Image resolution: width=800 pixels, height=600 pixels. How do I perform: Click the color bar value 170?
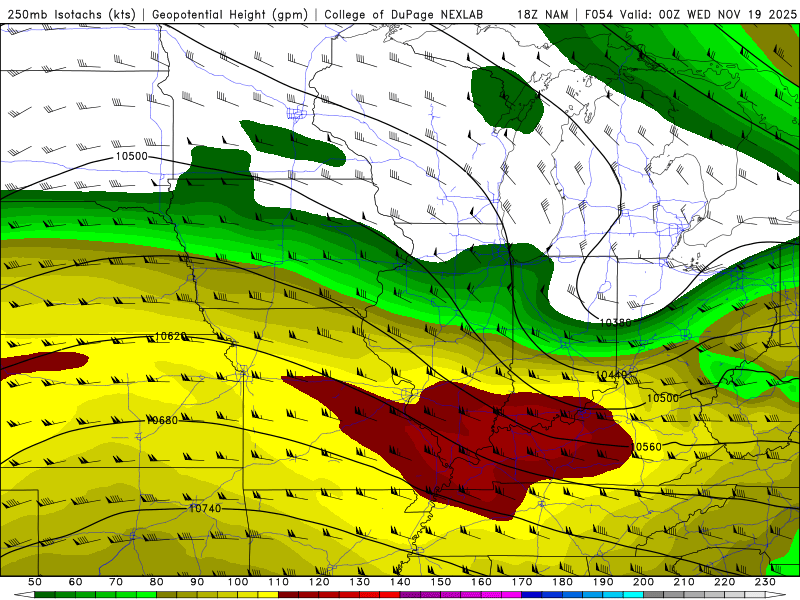[522, 582]
